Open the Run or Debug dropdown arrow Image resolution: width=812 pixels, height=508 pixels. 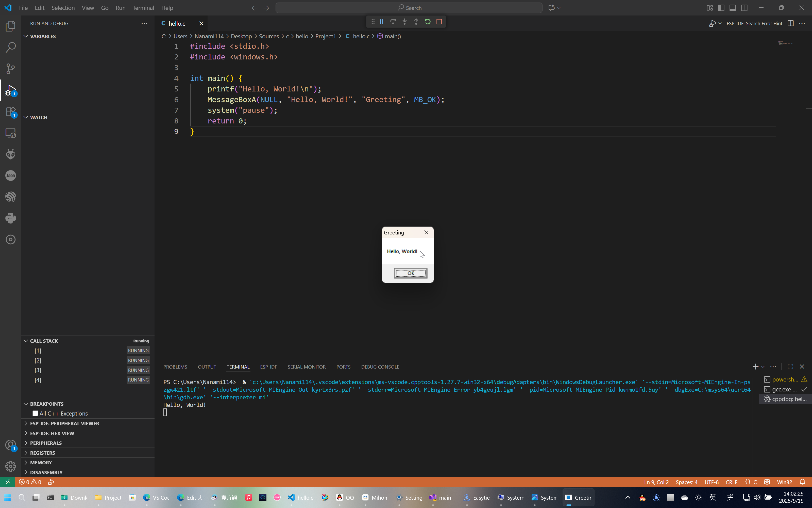point(720,23)
